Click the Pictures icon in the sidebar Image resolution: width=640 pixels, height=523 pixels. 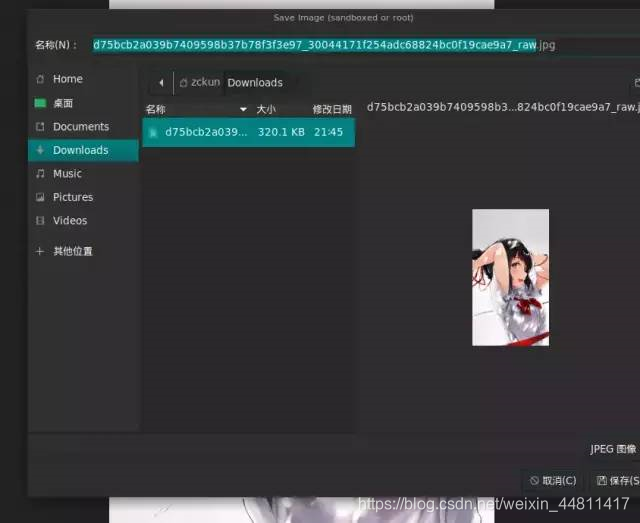coord(40,197)
